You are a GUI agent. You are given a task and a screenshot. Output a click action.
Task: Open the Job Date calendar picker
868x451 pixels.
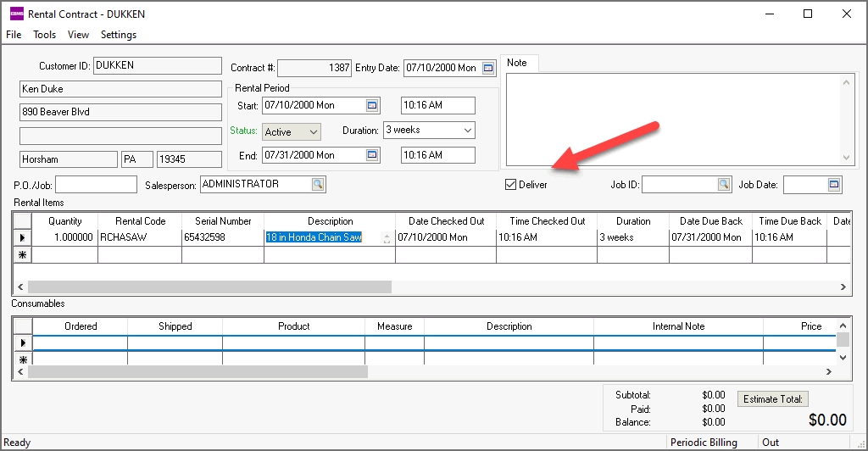click(834, 184)
